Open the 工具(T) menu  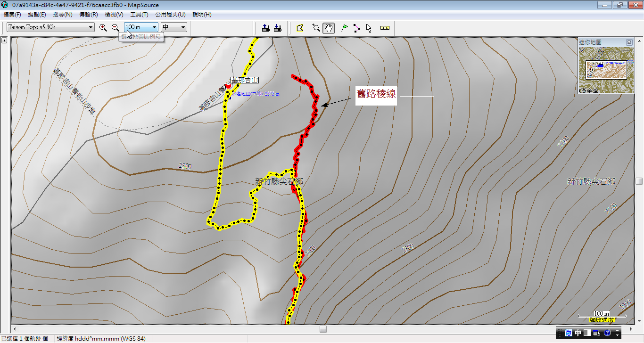(x=139, y=15)
